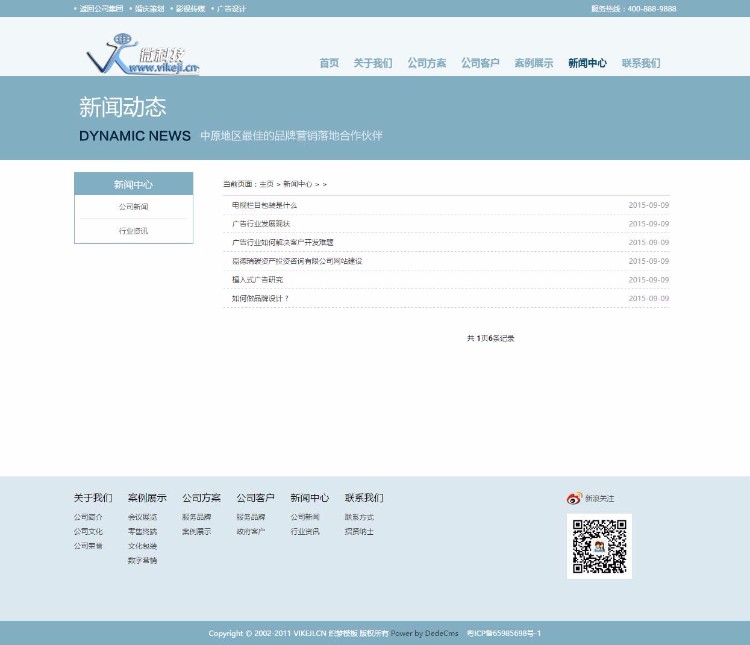The image size is (750, 645).
Task: Click the DYNAMIC NEWS banner subtitle
Action: click(135, 136)
